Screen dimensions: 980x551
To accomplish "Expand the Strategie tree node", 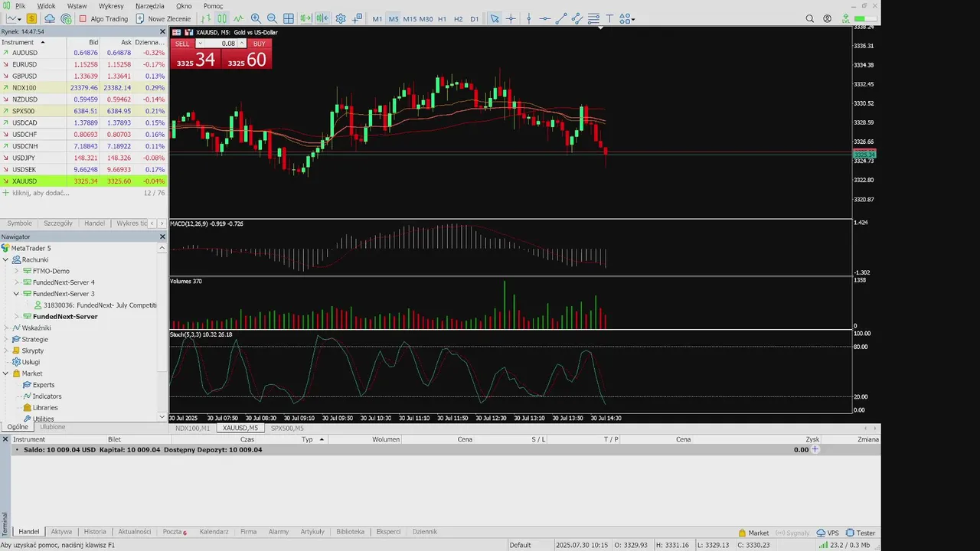I will click(x=6, y=339).
